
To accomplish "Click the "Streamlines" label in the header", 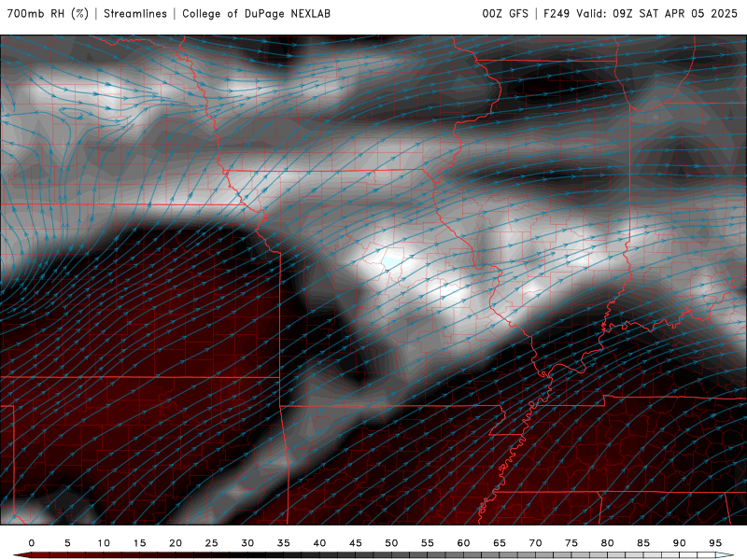I will pyautogui.click(x=135, y=13).
